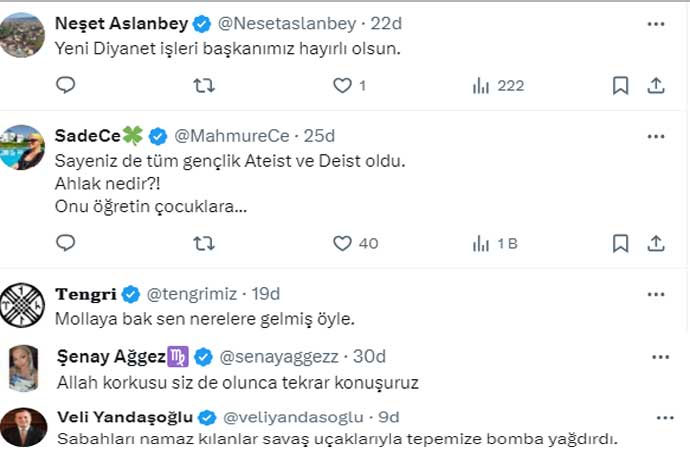View SadeCe tweet's 1 B views
Image resolution: width=690 pixels, height=450 pixels.
pyautogui.click(x=481, y=243)
